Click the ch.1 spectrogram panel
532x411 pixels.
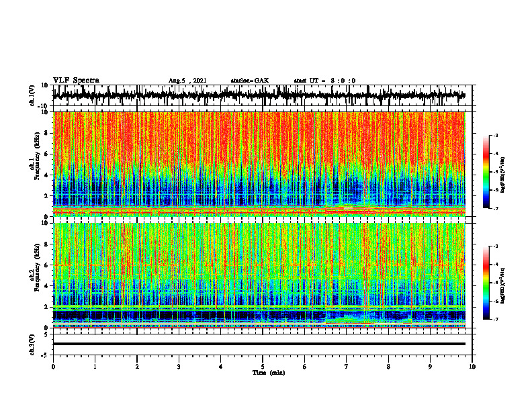click(x=259, y=164)
